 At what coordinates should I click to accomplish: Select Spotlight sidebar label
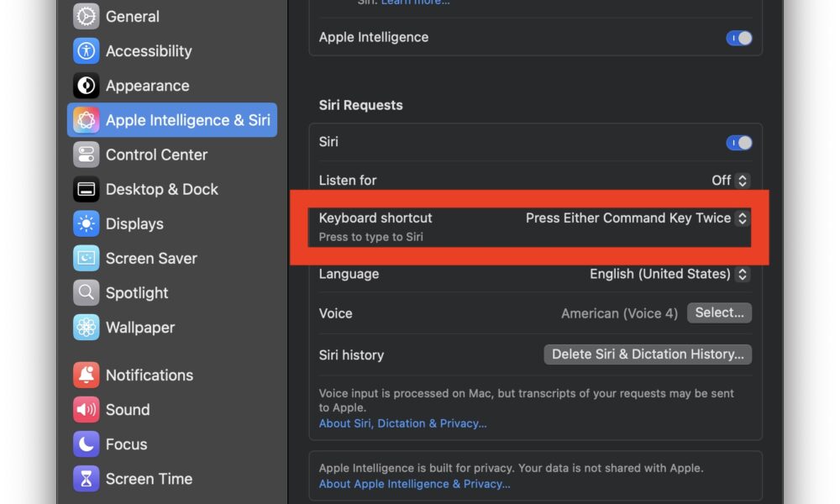point(137,293)
